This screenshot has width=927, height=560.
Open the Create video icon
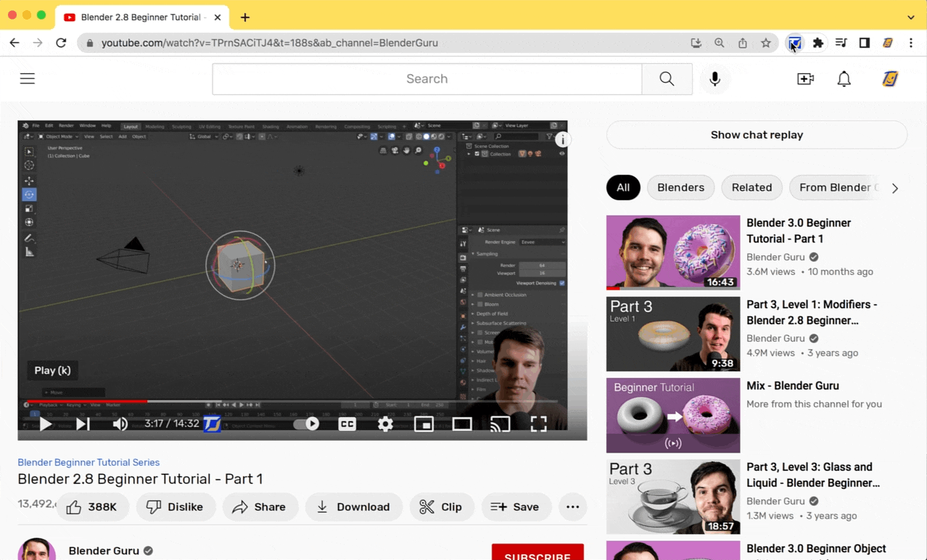tap(805, 78)
